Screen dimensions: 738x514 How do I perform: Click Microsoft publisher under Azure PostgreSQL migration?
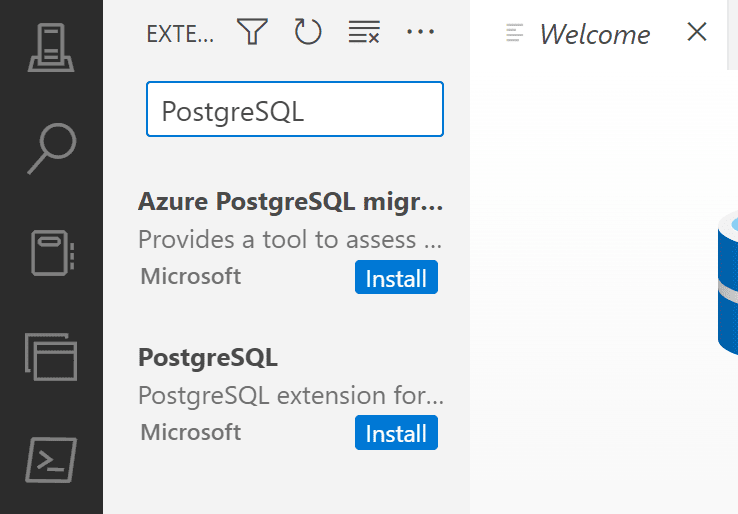pos(191,276)
